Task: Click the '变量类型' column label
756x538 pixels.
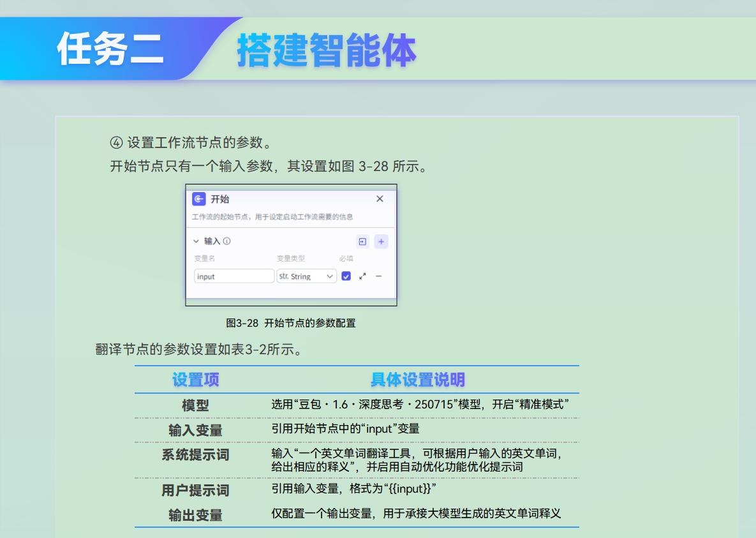Action: [291, 258]
